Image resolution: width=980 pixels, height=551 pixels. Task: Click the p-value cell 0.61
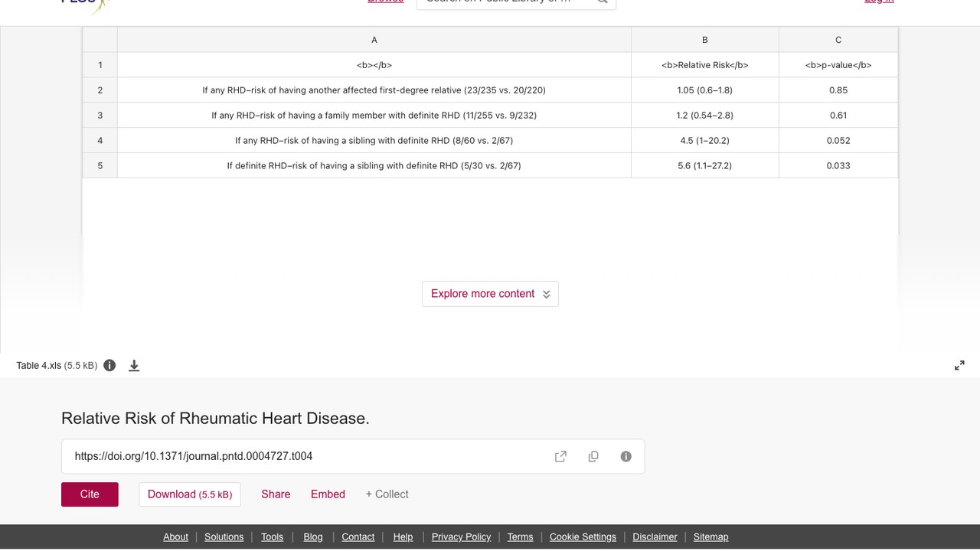[x=838, y=116]
